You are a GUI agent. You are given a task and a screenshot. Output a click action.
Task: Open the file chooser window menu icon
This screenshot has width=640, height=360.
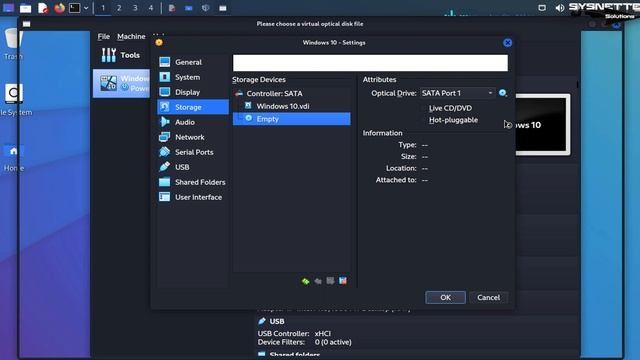(27, 24)
